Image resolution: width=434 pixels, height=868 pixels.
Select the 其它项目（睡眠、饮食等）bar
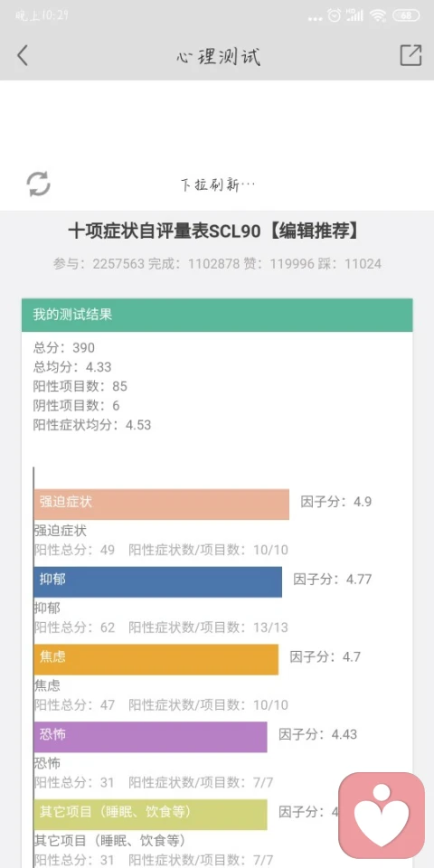(x=151, y=815)
